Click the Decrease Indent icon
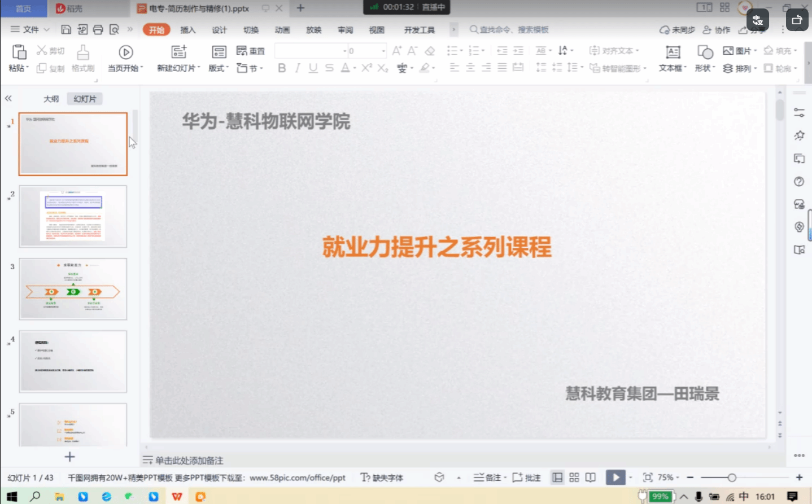Screen dimensions: 812x504 point(502,51)
